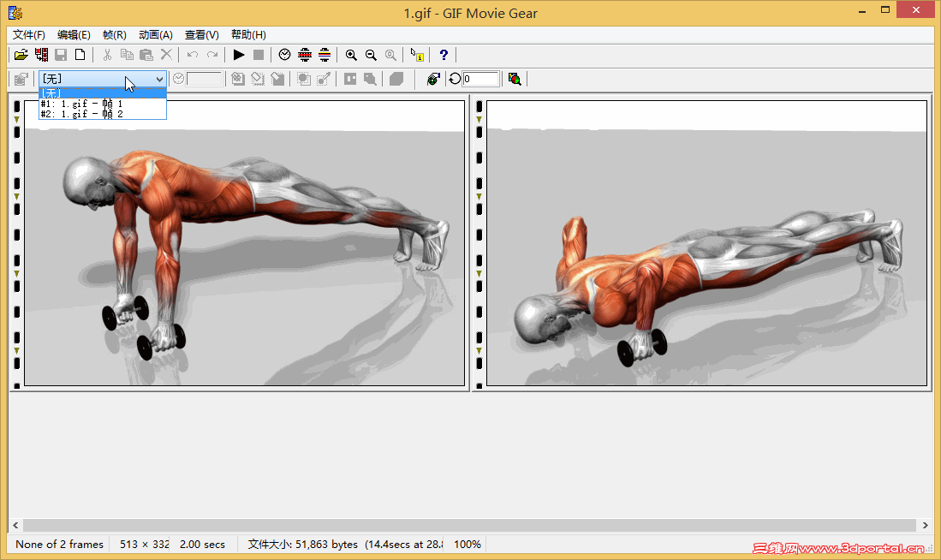Click the zoom out magnifier icon
Viewport: 941px width, 560px height.
coord(371,55)
